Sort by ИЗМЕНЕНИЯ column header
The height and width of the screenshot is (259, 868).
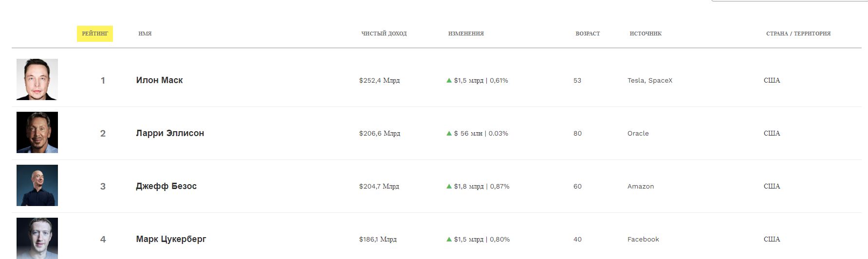466,34
